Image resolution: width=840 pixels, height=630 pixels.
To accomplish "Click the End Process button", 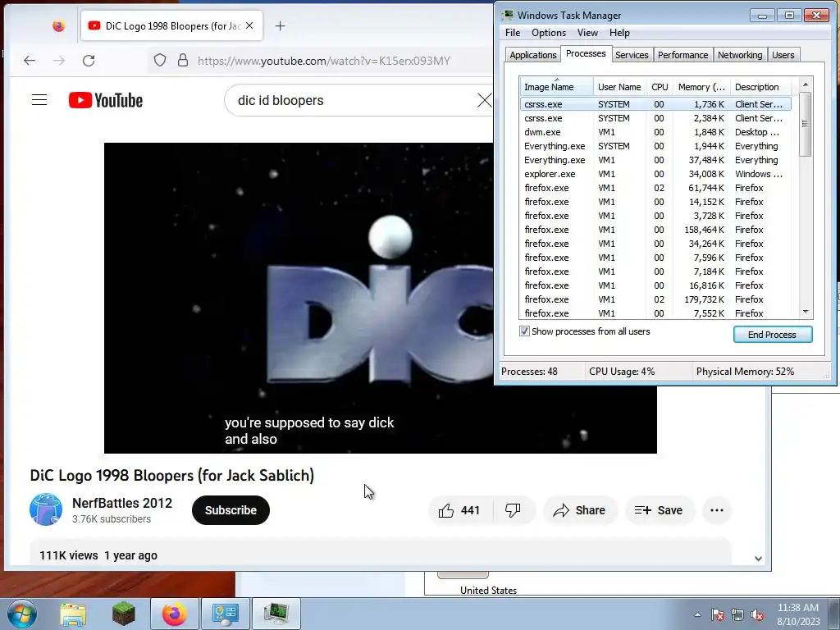I will 773,335.
